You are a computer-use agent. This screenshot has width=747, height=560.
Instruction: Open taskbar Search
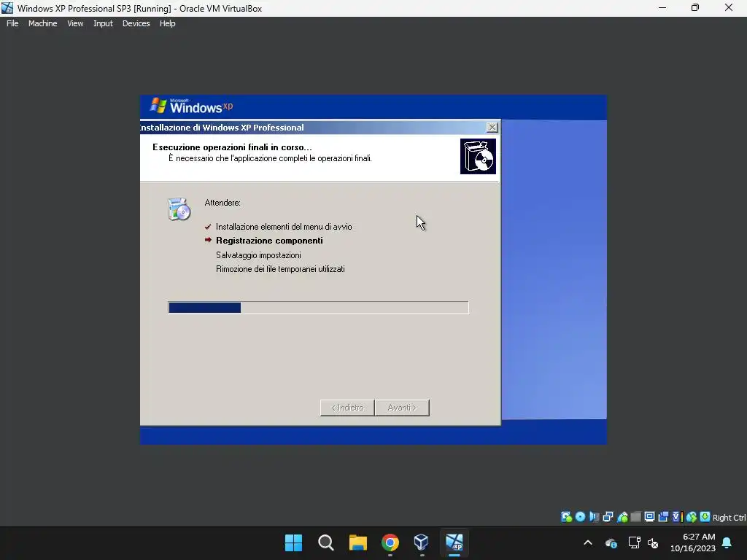tap(326, 542)
